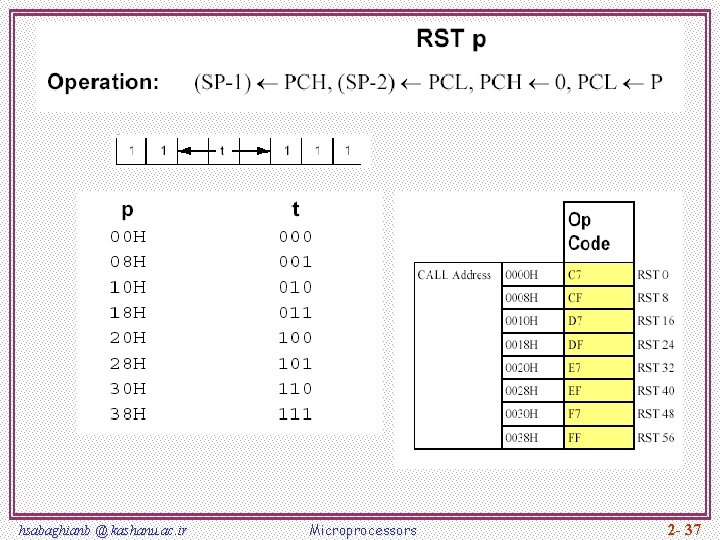The height and width of the screenshot is (540, 720).
Task: Select the p value '18H'
Action: click(128, 313)
